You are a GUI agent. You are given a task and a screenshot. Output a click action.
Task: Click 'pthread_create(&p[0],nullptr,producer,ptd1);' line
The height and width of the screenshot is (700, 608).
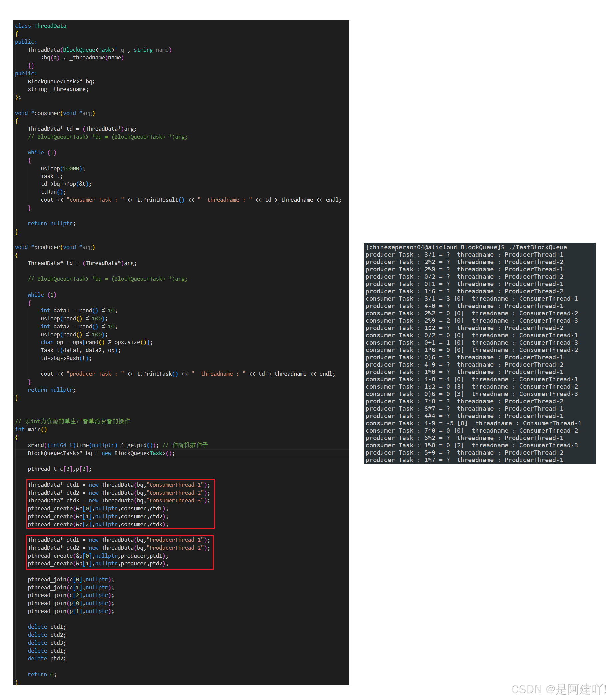(99, 556)
